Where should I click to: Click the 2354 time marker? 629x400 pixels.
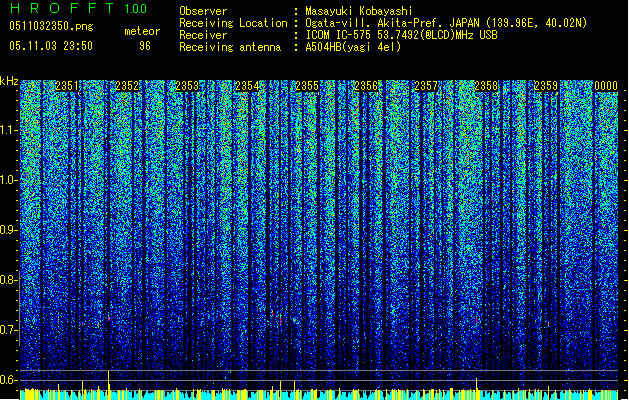(x=247, y=85)
